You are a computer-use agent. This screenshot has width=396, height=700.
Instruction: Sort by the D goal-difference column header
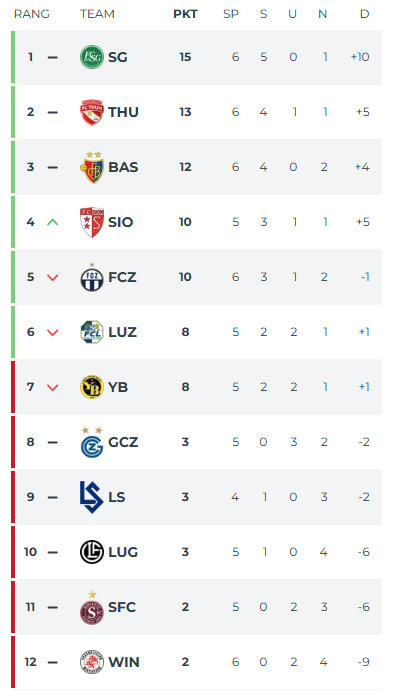(x=365, y=14)
